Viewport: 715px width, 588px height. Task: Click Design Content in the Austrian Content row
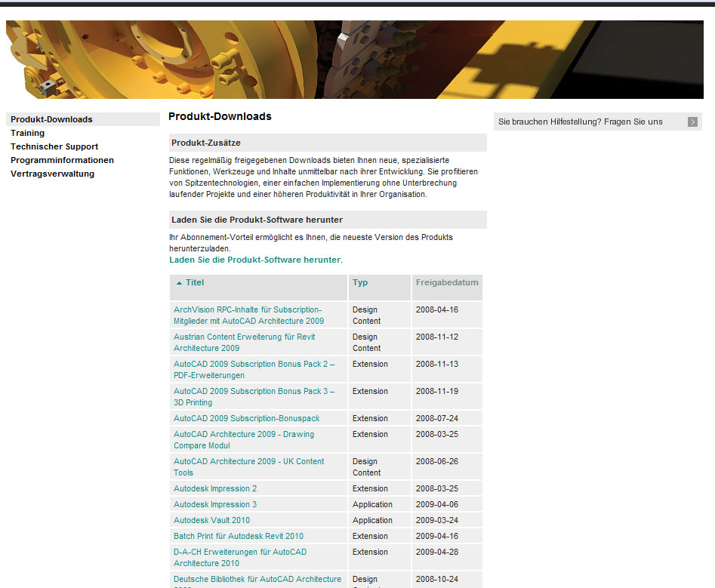point(366,343)
